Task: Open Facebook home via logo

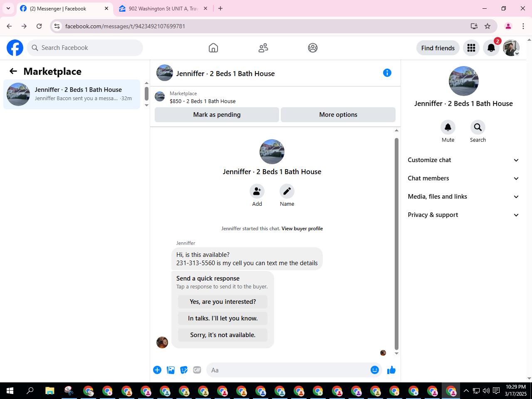Action: click(15, 48)
